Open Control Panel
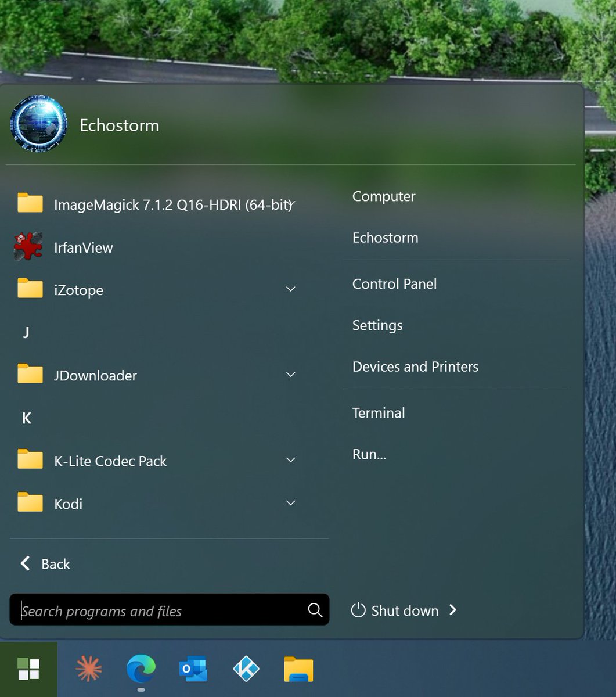 pyautogui.click(x=394, y=284)
